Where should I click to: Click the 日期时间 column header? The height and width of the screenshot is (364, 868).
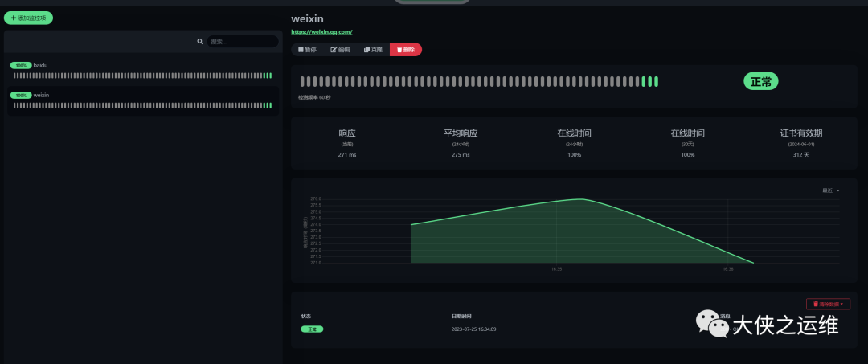coord(461,317)
